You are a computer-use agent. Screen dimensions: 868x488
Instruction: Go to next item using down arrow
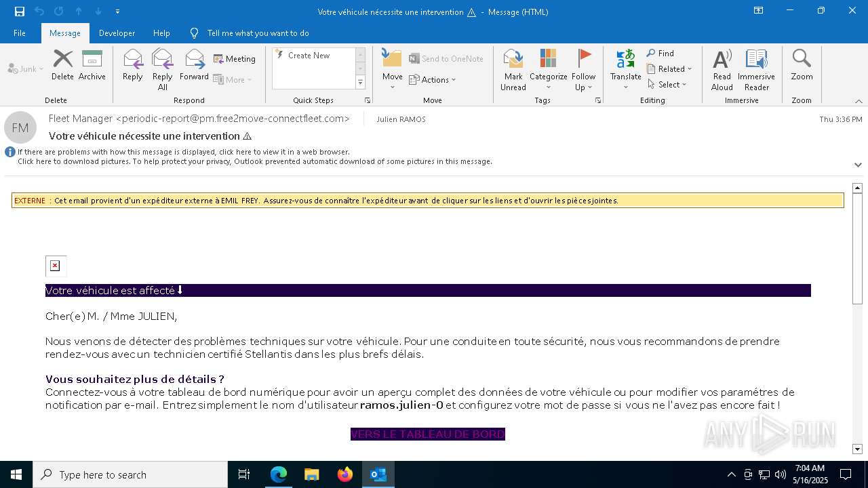[x=98, y=12]
